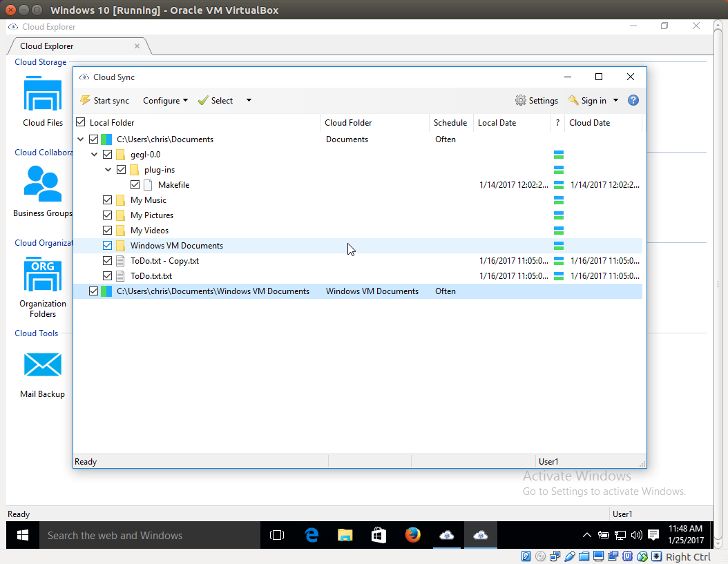Viewport: 728px width, 564px height.
Task: Uncheck plug-ins folder checkbox
Action: pyautogui.click(x=121, y=170)
